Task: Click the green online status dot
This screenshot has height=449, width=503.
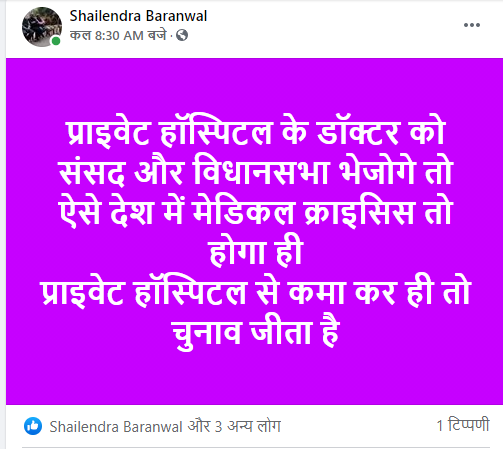Action: 56,41
